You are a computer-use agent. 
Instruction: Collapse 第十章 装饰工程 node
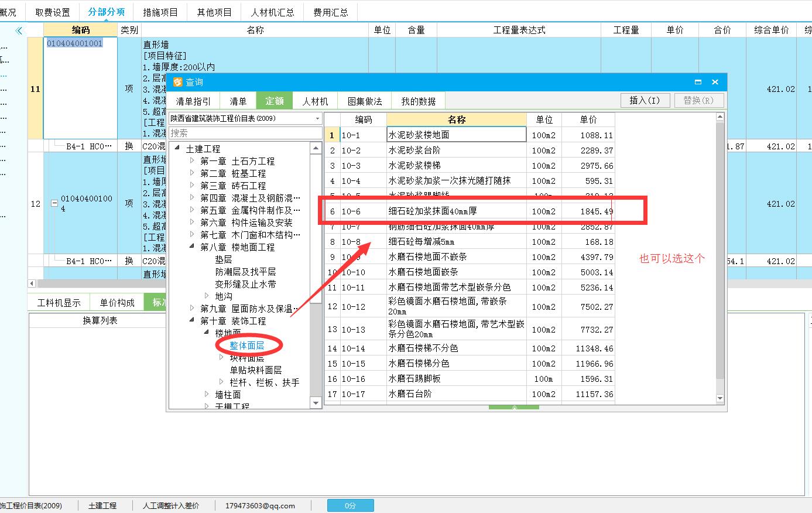click(192, 320)
